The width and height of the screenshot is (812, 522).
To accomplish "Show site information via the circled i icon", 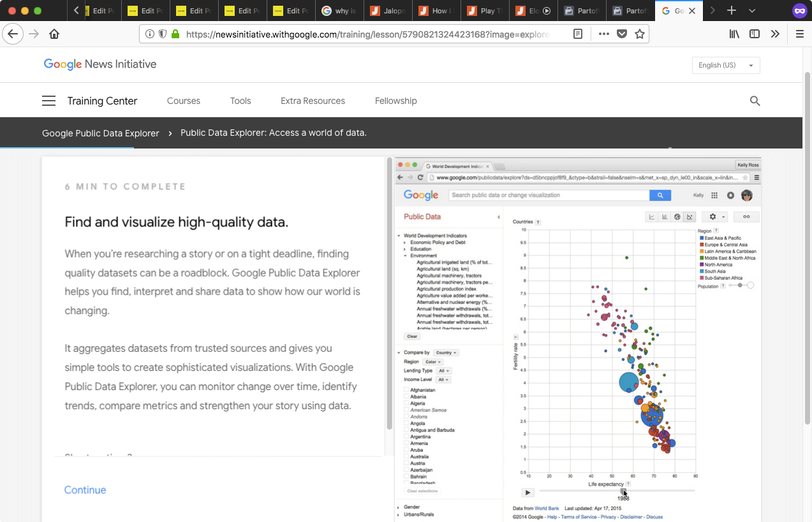I will [x=150, y=34].
